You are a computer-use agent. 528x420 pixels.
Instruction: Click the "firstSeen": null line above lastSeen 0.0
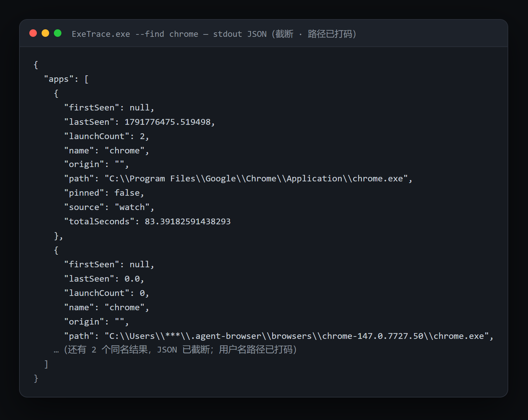(109, 265)
